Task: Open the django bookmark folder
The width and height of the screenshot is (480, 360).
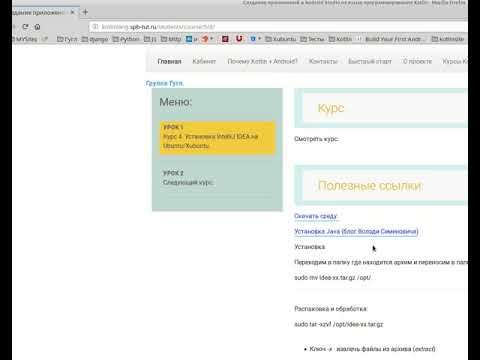Action: coord(95,39)
